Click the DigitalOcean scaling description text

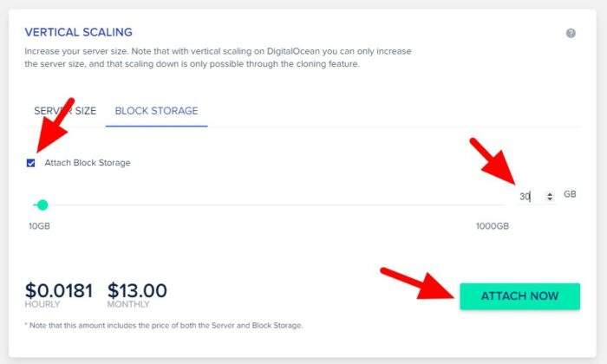pyautogui.click(x=218, y=58)
